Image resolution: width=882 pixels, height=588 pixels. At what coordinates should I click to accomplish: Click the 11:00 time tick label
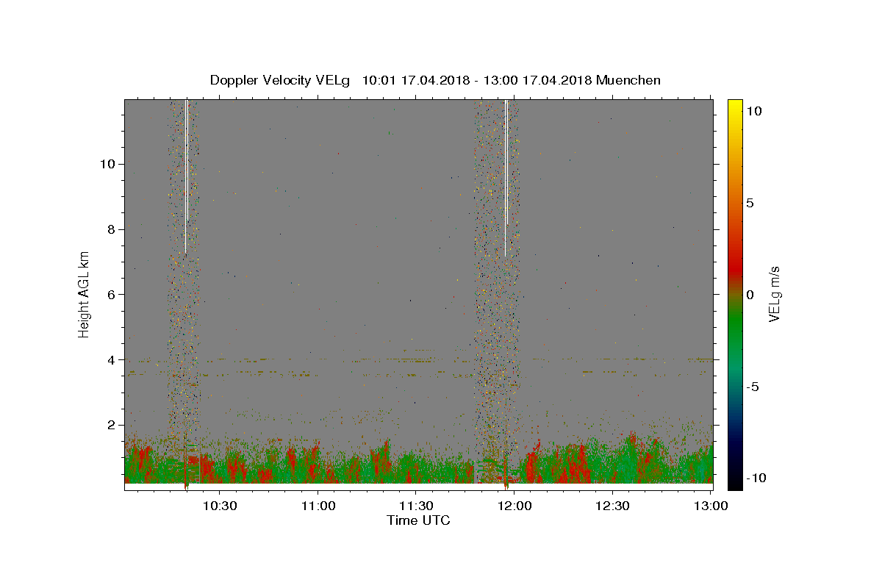[318, 506]
